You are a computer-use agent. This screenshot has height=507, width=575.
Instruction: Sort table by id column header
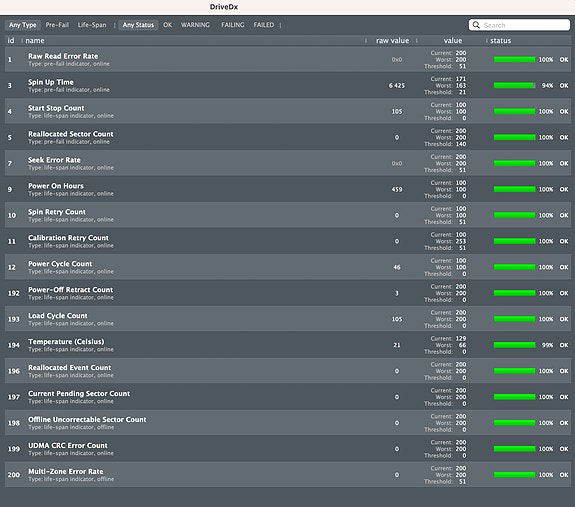(11, 41)
